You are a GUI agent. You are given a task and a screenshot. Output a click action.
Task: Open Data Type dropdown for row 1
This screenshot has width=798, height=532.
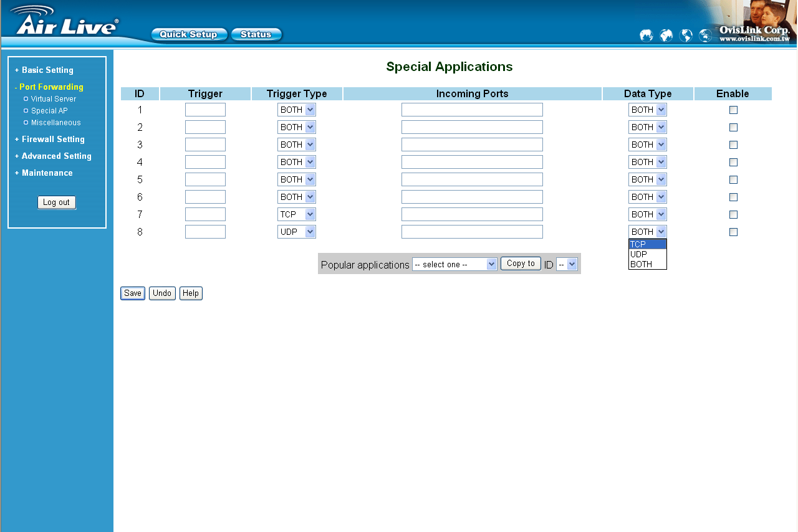tap(648, 110)
